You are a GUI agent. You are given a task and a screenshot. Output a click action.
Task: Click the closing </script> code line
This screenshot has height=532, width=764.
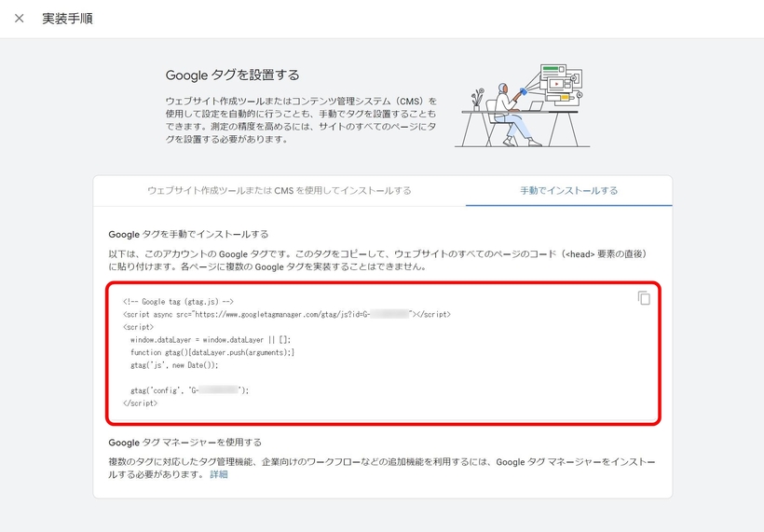(x=141, y=403)
